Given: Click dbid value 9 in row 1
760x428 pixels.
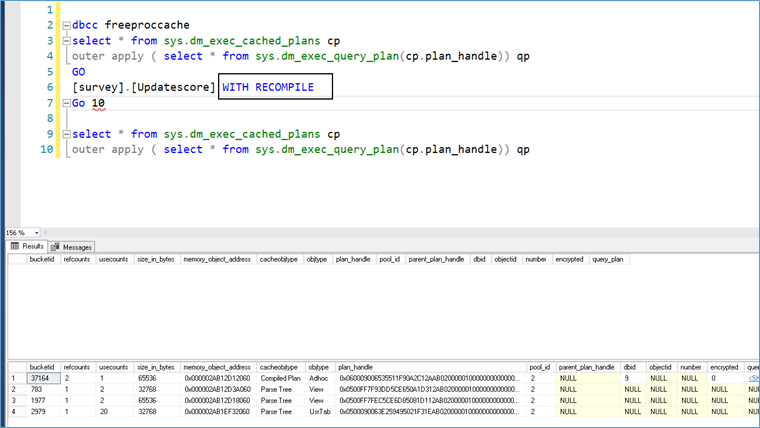Looking at the screenshot, I should click(633, 378).
